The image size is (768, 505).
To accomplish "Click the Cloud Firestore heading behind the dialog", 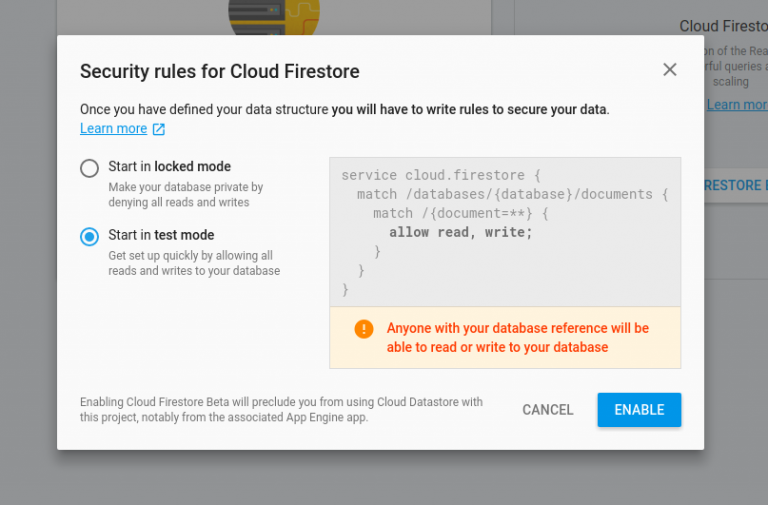I will (x=723, y=26).
